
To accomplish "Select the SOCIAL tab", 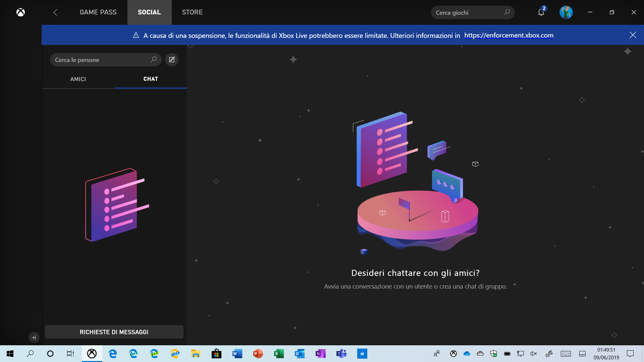I will click(x=149, y=12).
